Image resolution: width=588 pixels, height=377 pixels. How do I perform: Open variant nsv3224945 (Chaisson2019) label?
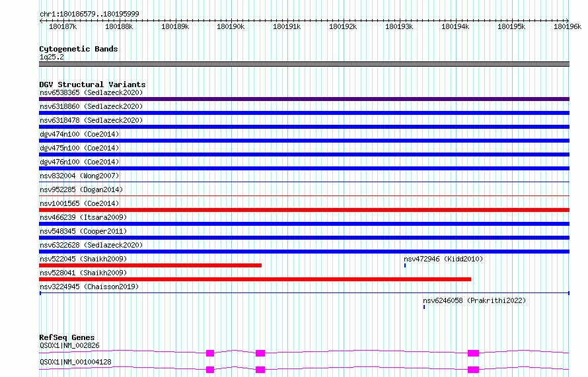[89, 287]
